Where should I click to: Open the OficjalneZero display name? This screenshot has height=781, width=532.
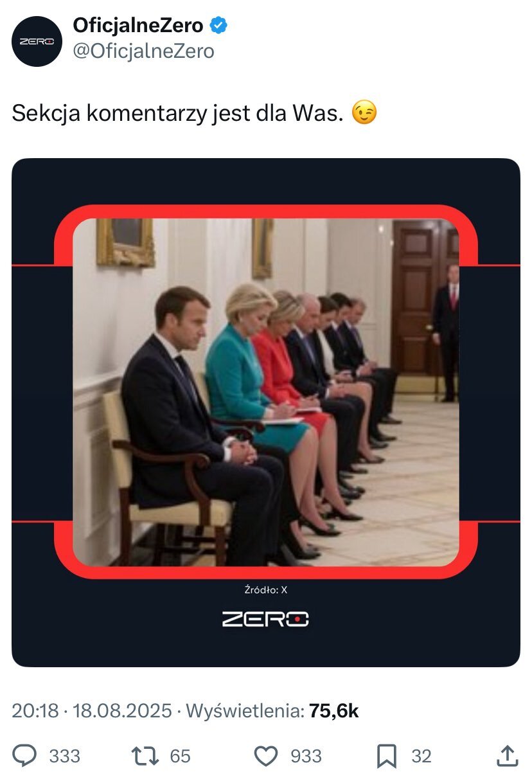point(138,26)
